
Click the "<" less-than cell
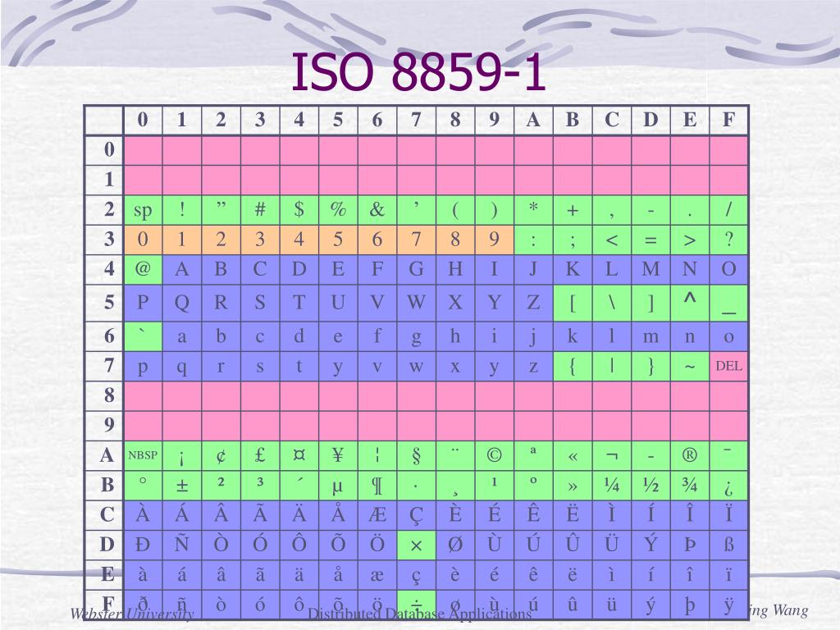(612, 240)
